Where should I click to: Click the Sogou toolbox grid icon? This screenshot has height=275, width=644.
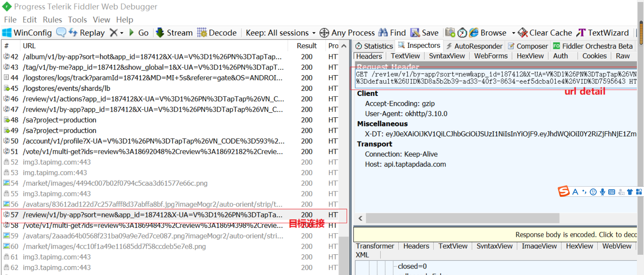click(639, 192)
